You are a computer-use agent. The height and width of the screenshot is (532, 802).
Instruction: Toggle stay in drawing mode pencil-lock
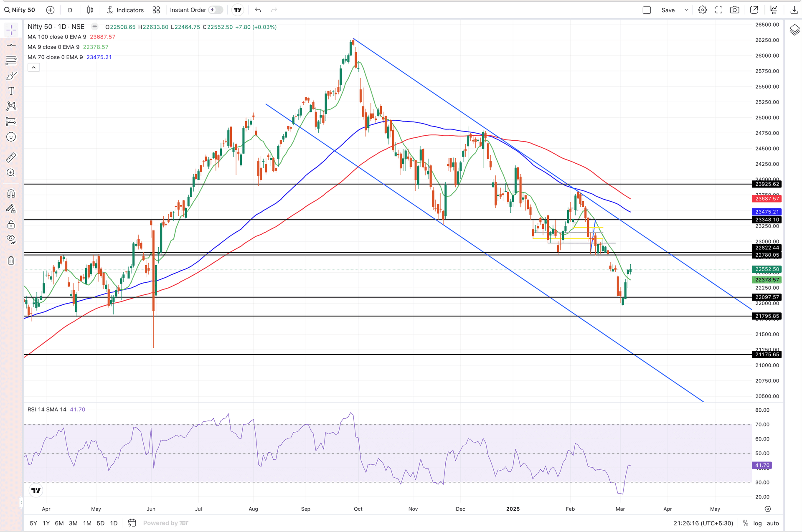[11, 209]
